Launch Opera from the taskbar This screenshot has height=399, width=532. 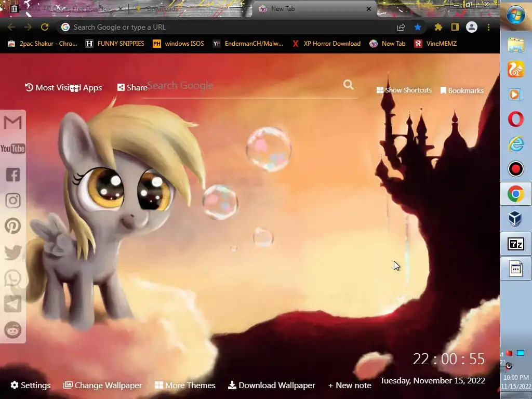click(516, 119)
